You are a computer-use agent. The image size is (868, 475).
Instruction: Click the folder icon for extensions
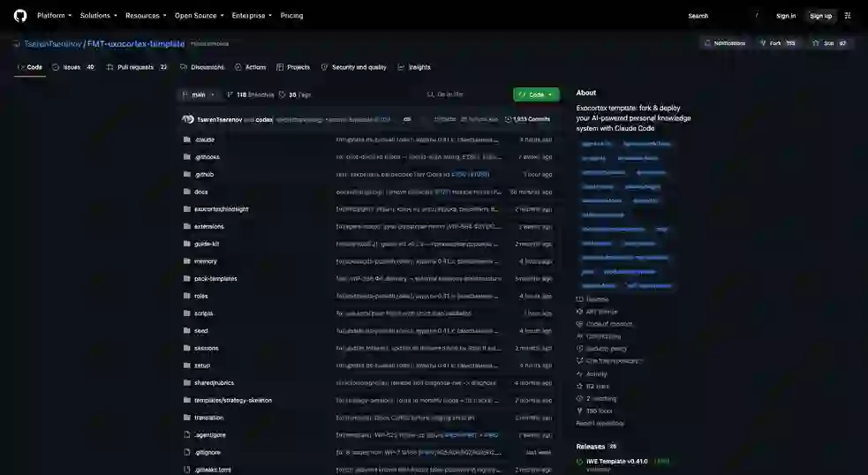click(187, 226)
